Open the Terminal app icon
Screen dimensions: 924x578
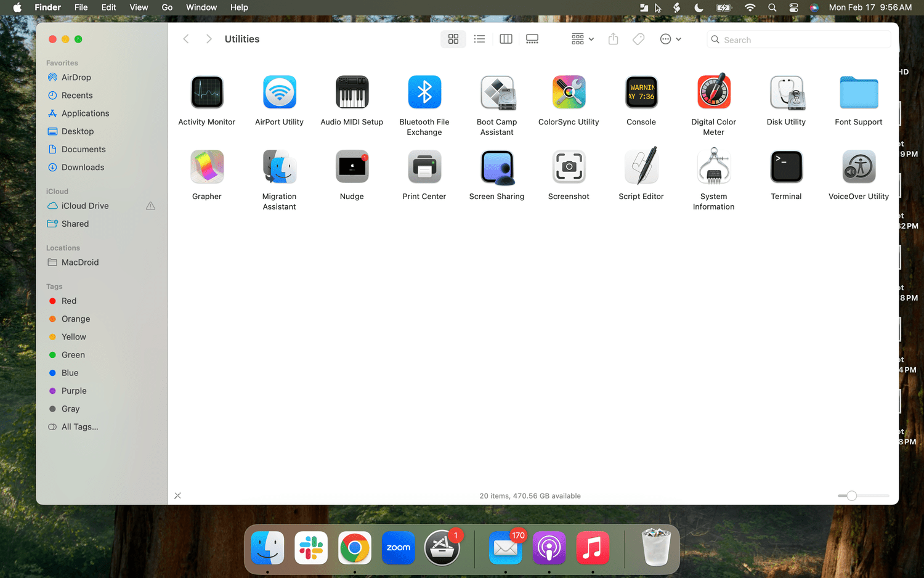tap(786, 167)
